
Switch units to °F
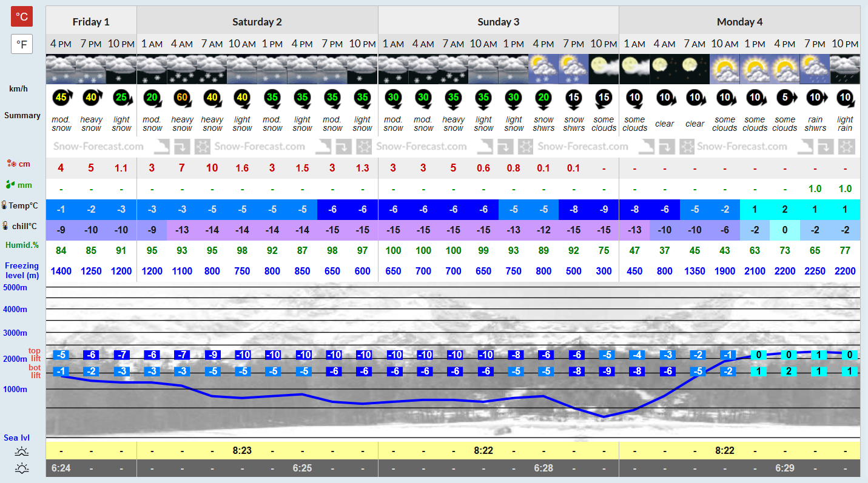point(22,44)
